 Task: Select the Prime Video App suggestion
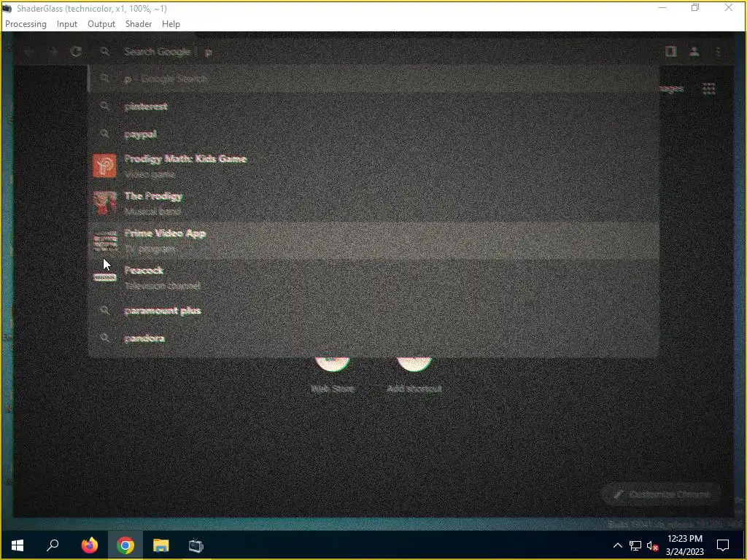374,241
